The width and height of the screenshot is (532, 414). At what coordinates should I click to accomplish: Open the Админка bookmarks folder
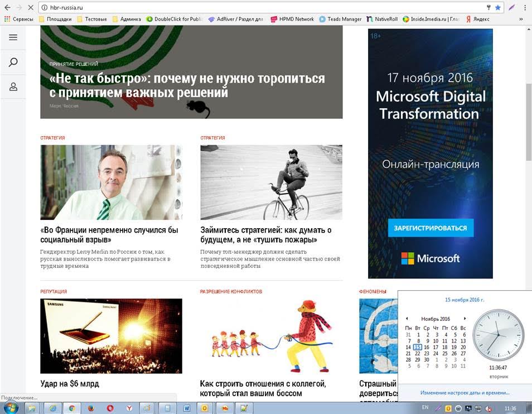[x=127, y=20]
